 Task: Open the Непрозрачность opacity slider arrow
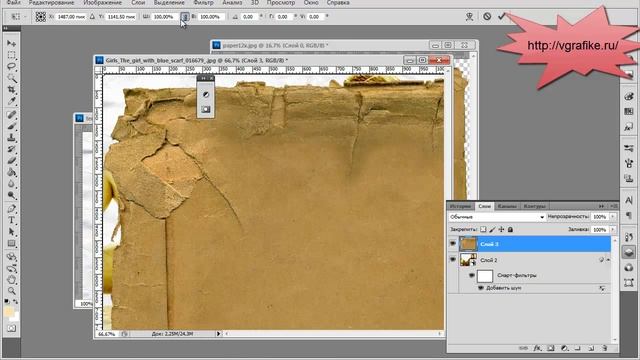point(612,217)
